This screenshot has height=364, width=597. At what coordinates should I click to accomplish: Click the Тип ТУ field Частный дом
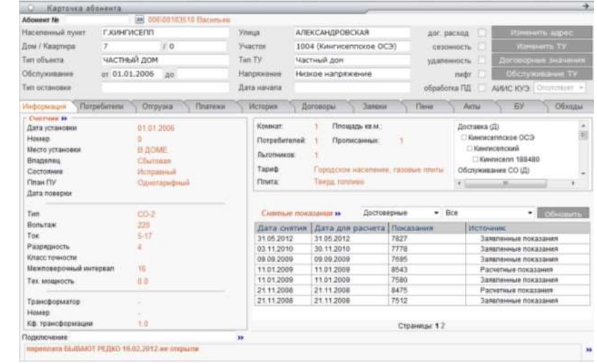[351, 60]
